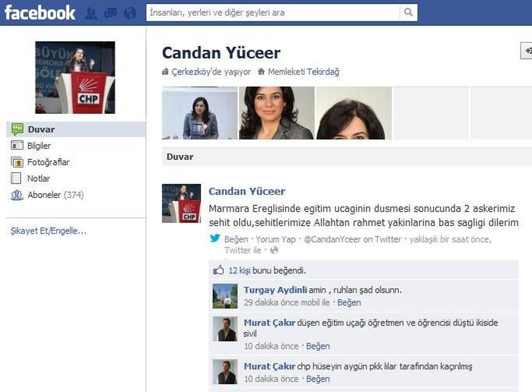Click the thumbs-up like icon

219,270
